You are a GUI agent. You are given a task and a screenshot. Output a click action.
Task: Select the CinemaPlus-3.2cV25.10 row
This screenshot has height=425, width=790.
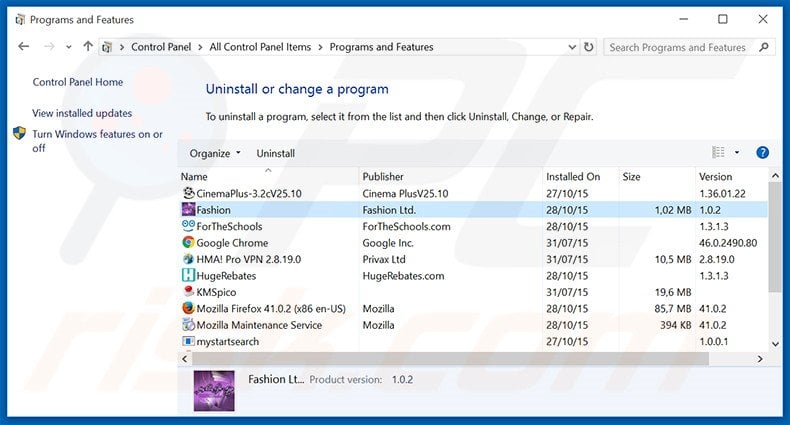(474, 193)
